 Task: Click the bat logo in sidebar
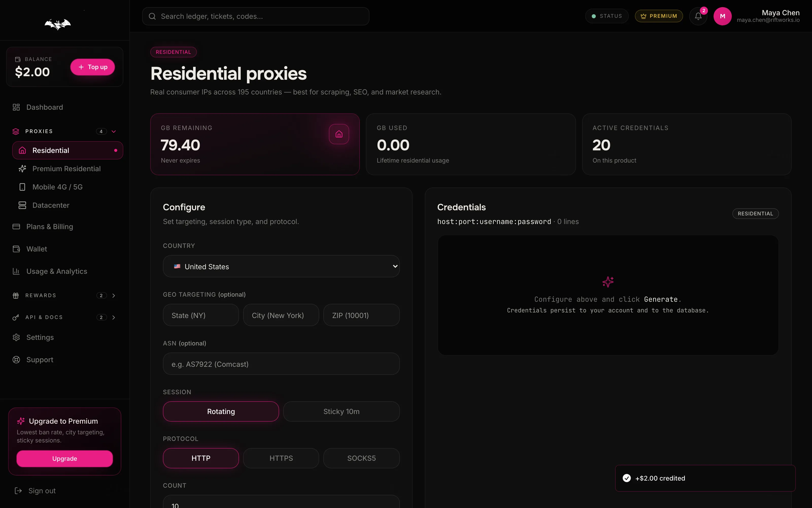(58, 24)
